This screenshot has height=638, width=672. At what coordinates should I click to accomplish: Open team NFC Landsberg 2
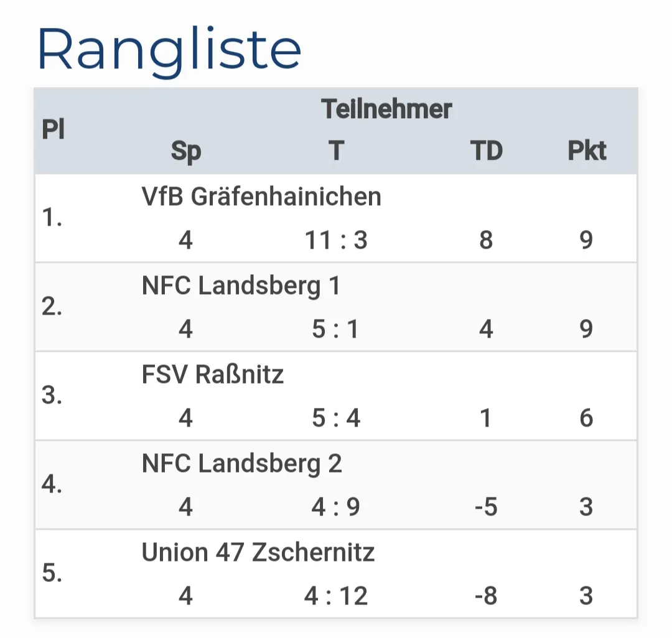click(241, 464)
